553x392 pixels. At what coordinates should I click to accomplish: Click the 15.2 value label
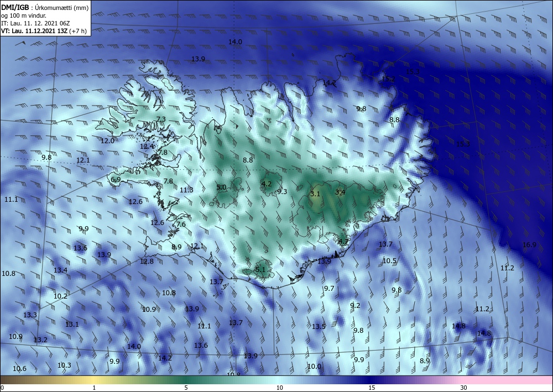[x=388, y=79]
